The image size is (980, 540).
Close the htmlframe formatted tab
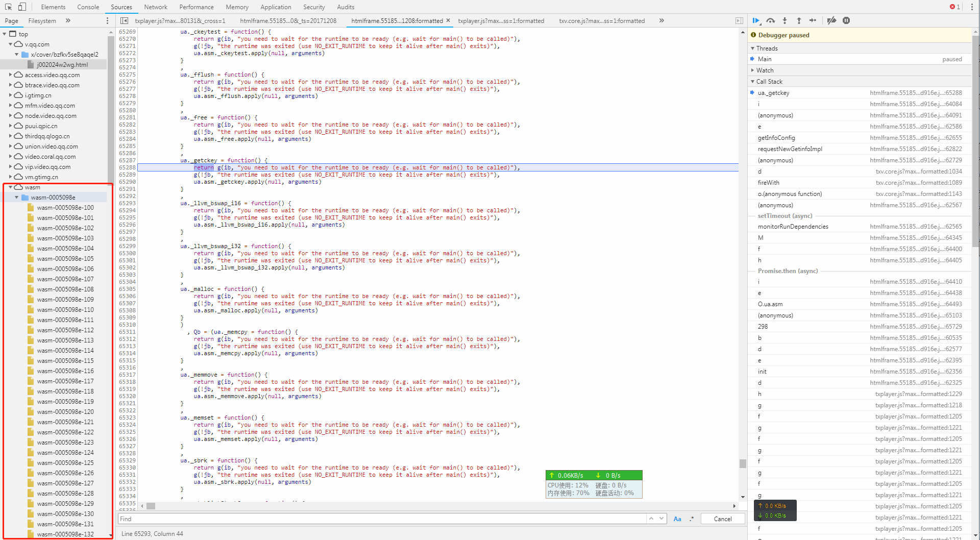point(448,20)
